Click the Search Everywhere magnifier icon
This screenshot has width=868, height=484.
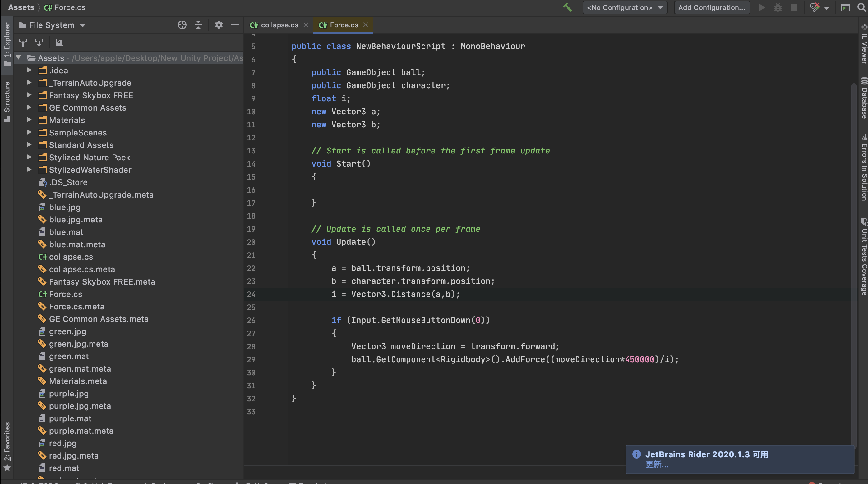861,7
